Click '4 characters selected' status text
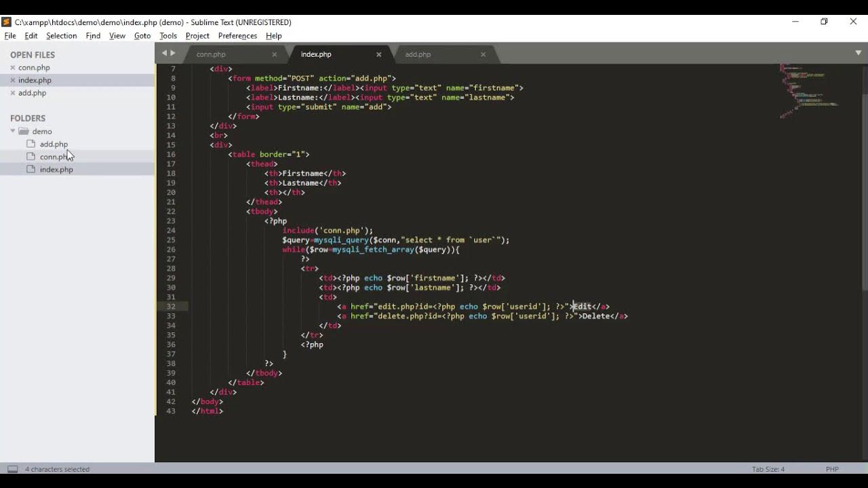The height and width of the screenshot is (488, 868). click(x=57, y=469)
